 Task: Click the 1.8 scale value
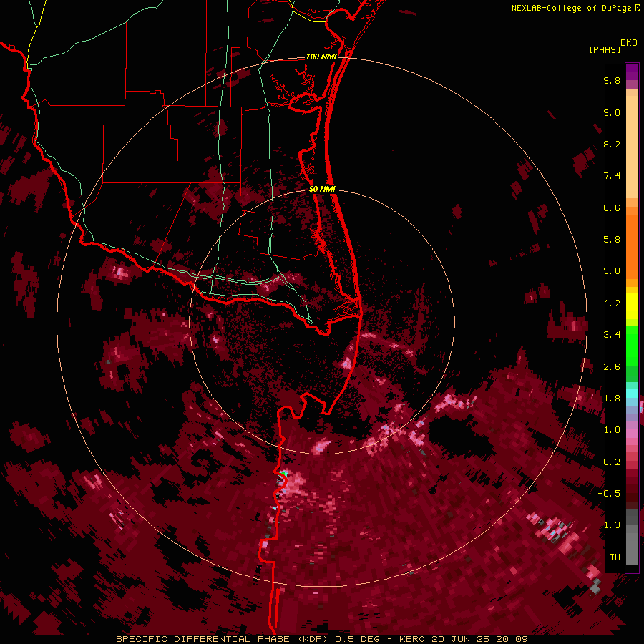(612, 399)
